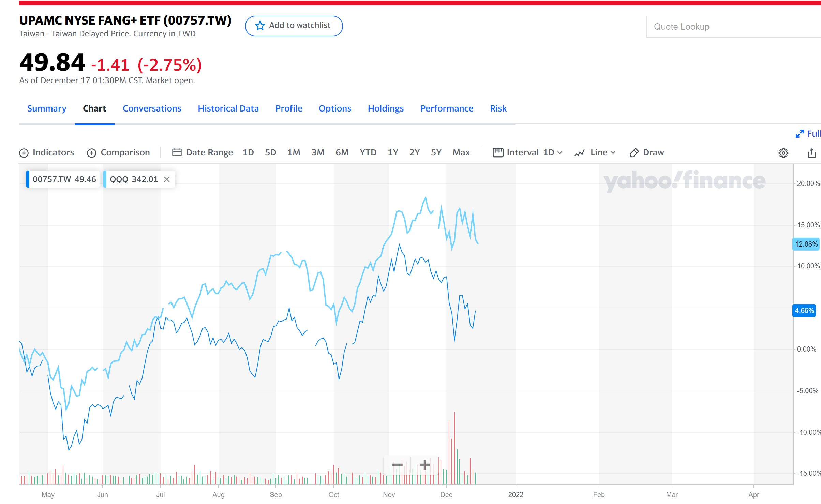Zoom out chart with minus button
The image size is (821, 504).
tap(397, 465)
